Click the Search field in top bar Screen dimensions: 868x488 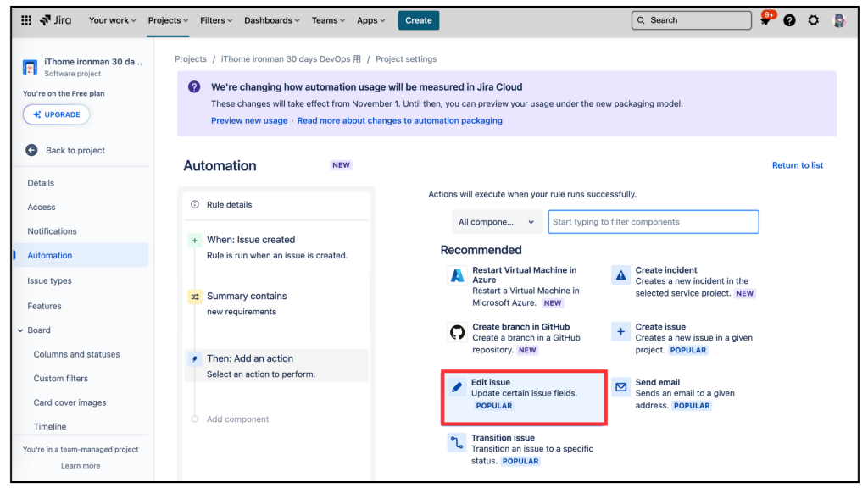point(692,20)
